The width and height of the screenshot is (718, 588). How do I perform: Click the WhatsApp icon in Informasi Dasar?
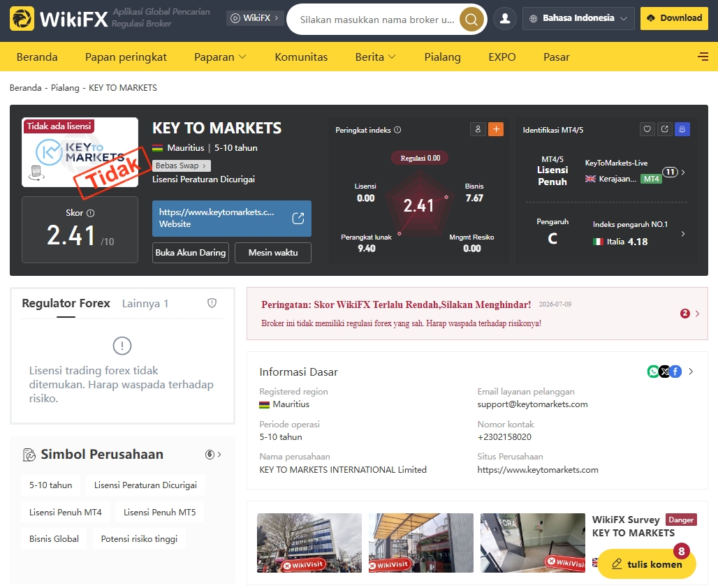[653, 372]
